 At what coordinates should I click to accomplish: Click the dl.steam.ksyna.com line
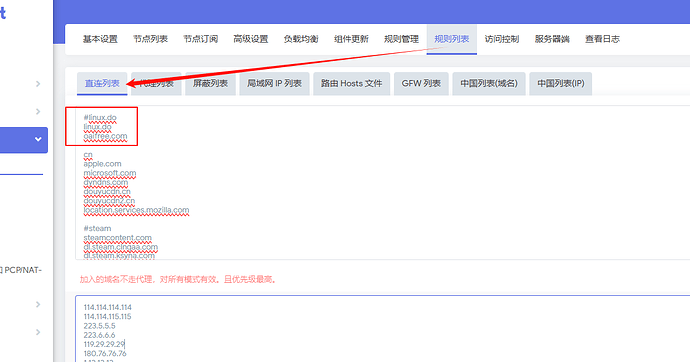point(119,255)
